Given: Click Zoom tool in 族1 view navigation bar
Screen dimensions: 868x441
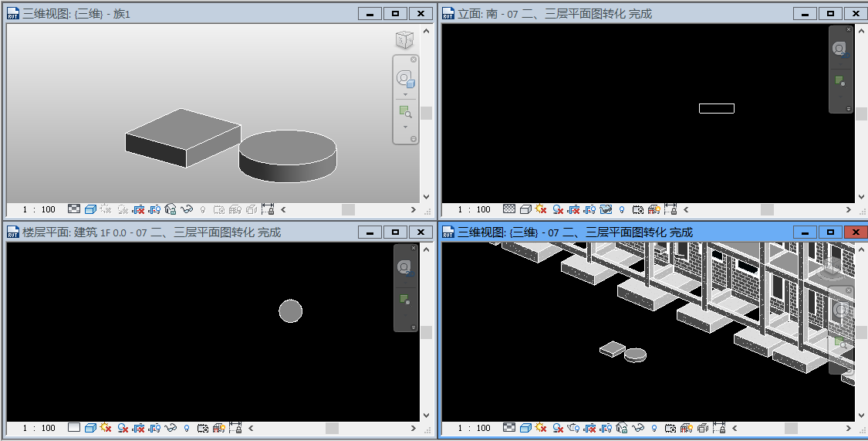Looking at the screenshot, I should point(405,112).
